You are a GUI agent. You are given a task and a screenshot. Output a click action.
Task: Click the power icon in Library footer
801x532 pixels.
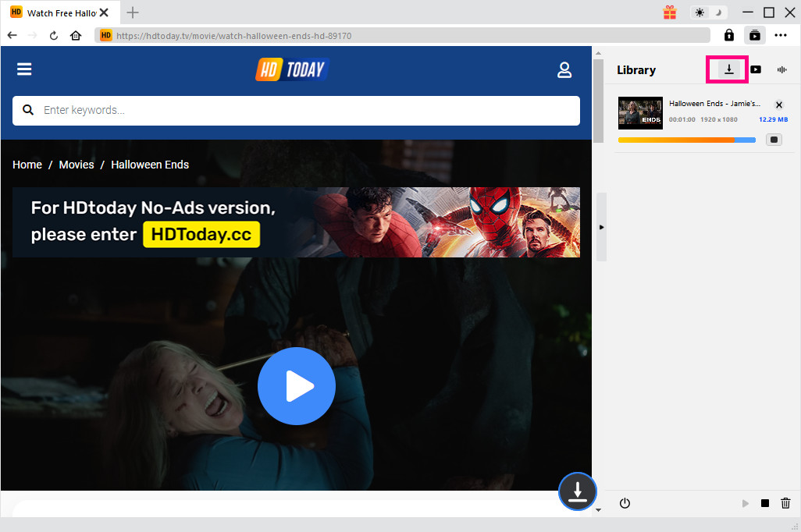pyautogui.click(x=625, y=503)
